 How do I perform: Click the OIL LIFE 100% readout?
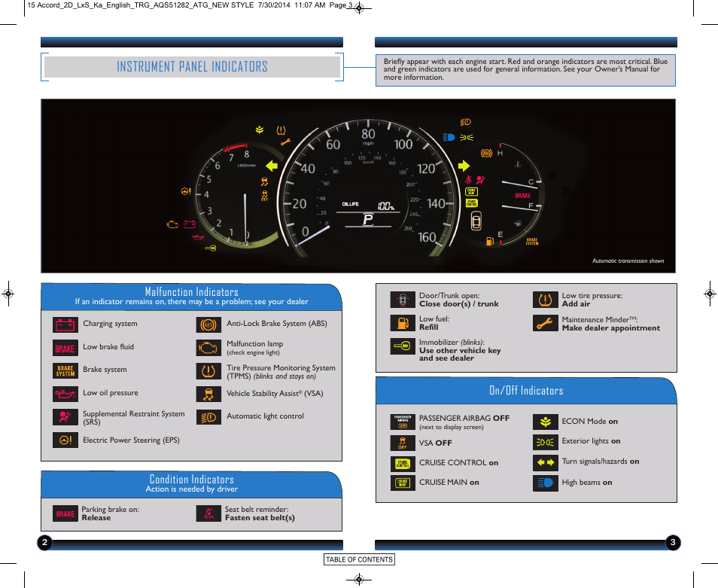click(x=368, y=206)
